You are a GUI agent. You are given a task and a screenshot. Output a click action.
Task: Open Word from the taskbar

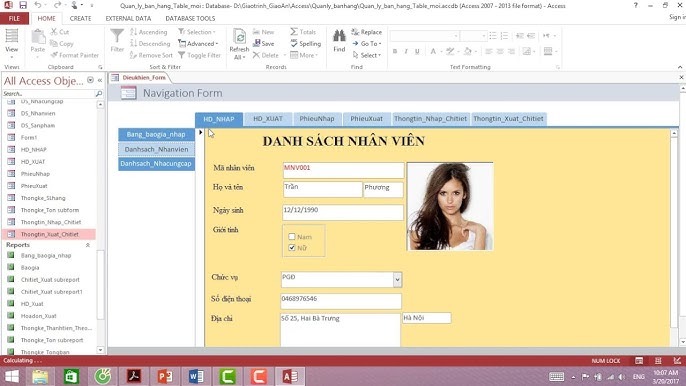(196, 376)
